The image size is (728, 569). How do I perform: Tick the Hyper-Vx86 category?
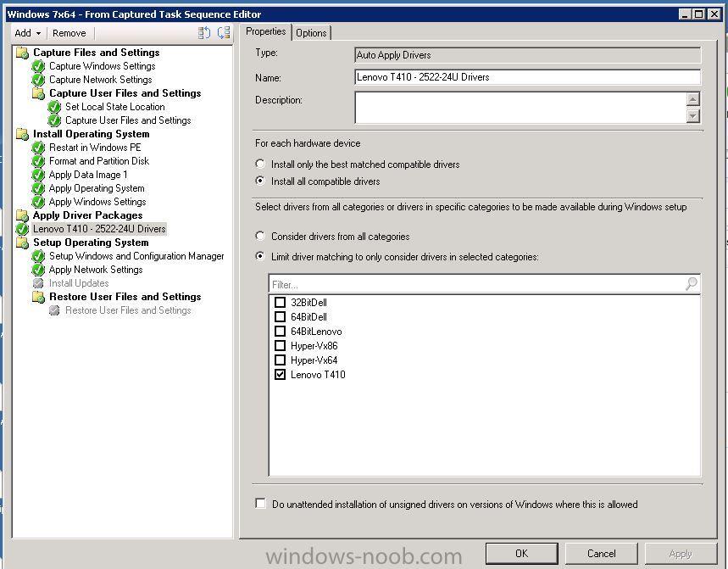pos(280,346)
